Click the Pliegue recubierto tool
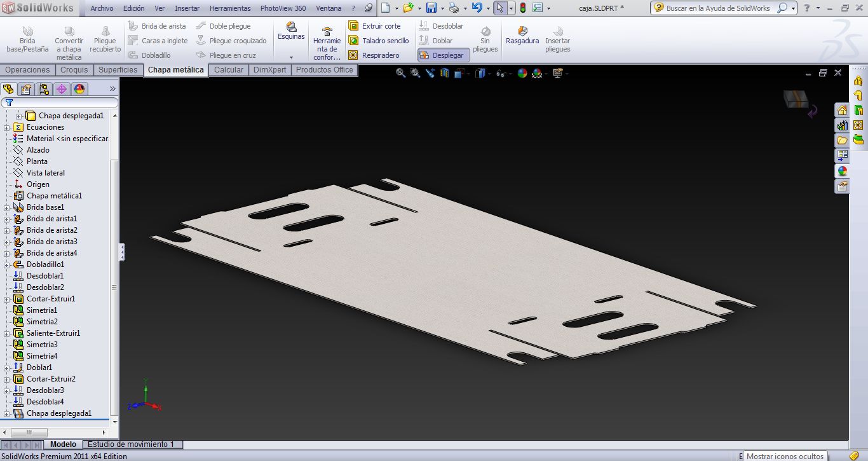Viewport: 868px width, 461px height. click(x=105, y=39)
